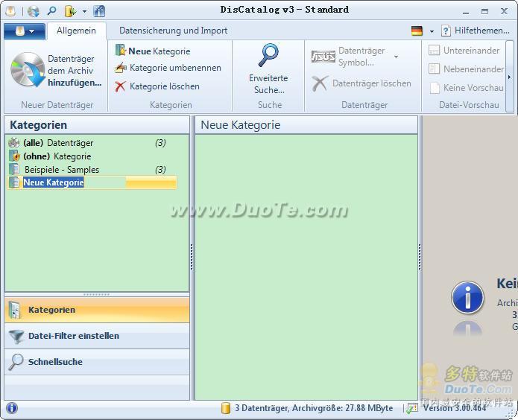Open the Kategorien navigation pane button
Image resolution: width=518 pixels, height=420 pixels.
[x=97, y=310]
